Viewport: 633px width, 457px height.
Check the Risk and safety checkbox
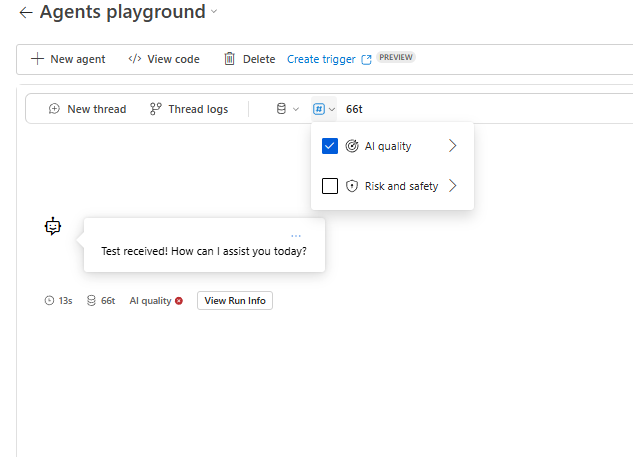pyautogui.click(x=330, y=186)
